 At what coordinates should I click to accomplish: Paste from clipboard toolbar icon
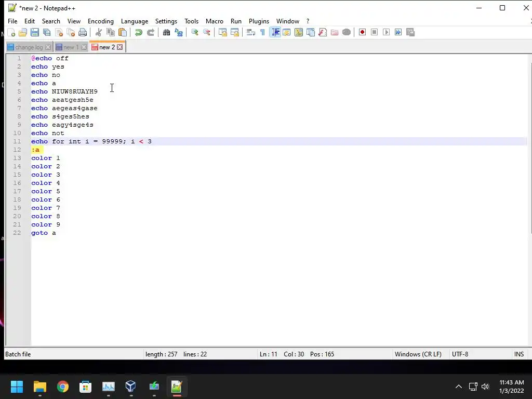coord(123,32)
